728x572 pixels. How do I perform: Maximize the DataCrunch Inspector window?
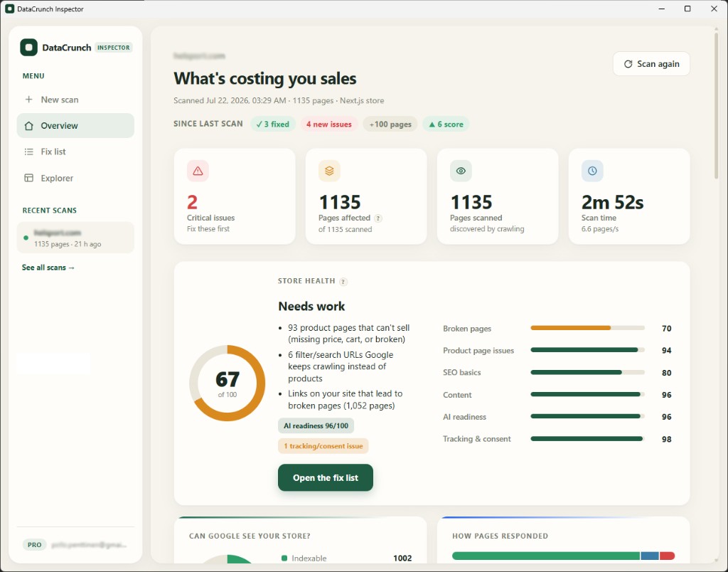tap(687, 9)
